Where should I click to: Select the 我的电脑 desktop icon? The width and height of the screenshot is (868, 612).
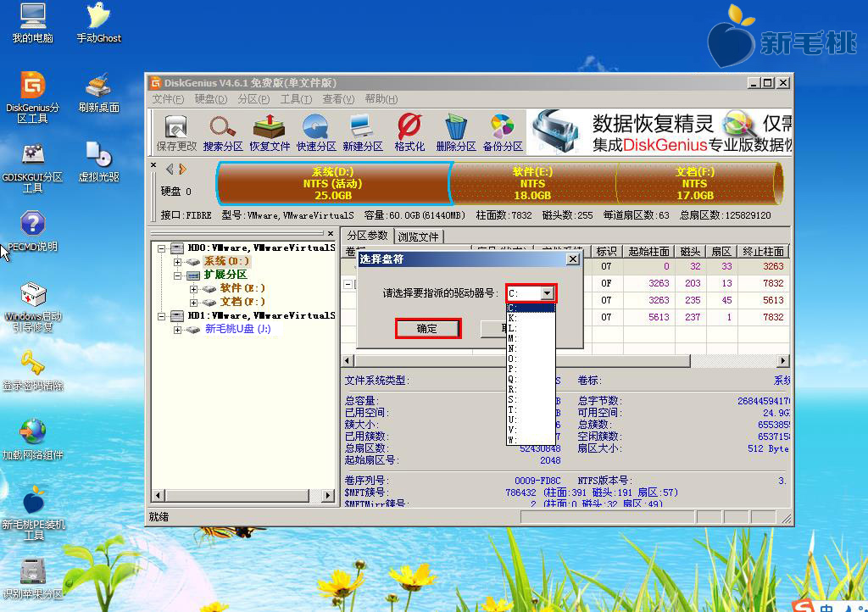33,23
